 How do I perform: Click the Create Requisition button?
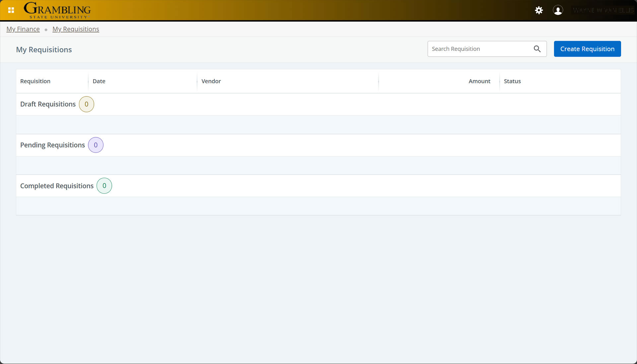[587, 49]
